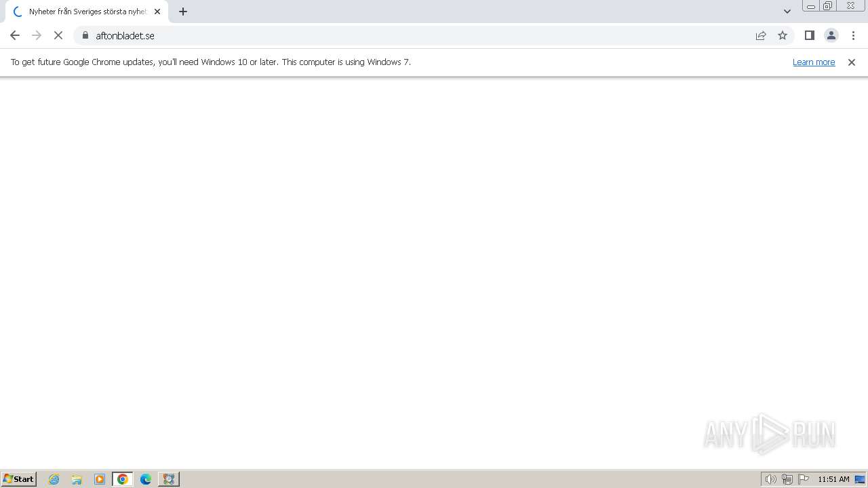Stop loading the aftonbladet.se page

click(58, 35)
